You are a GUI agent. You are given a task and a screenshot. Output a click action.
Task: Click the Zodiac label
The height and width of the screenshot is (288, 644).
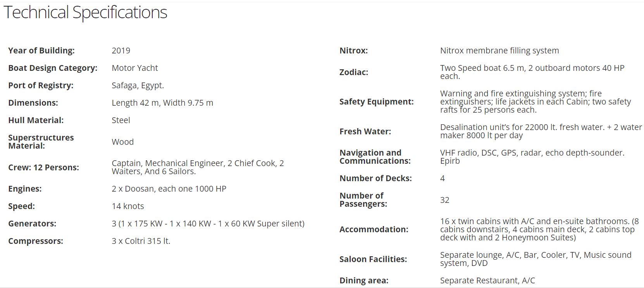pyautogui.click(x=354, y=72)
